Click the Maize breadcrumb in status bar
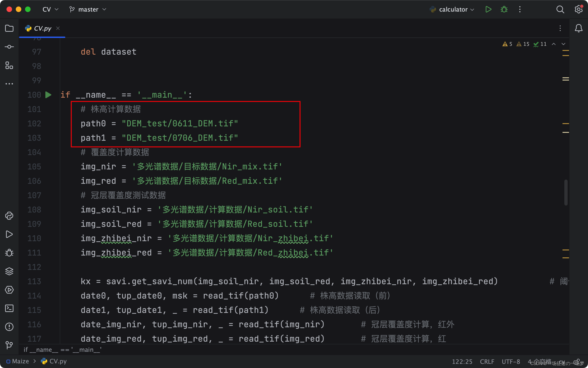The image size is (588, 368). (20, 361)
